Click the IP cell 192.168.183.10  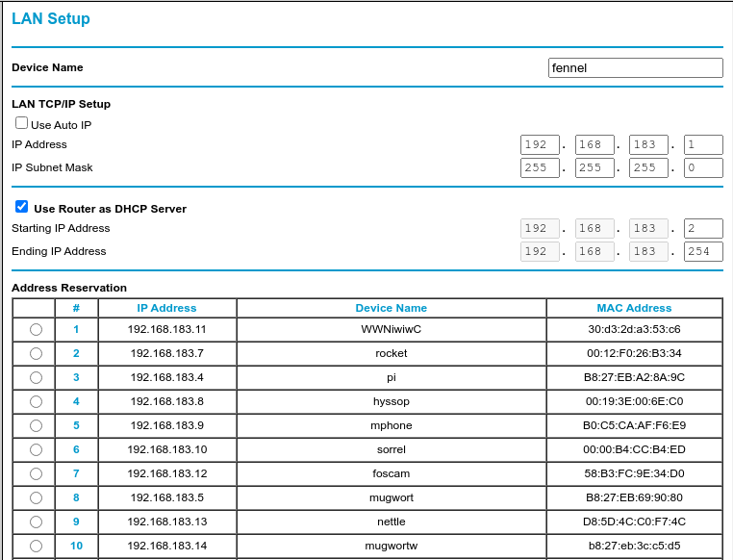click(x=166, y=449)
